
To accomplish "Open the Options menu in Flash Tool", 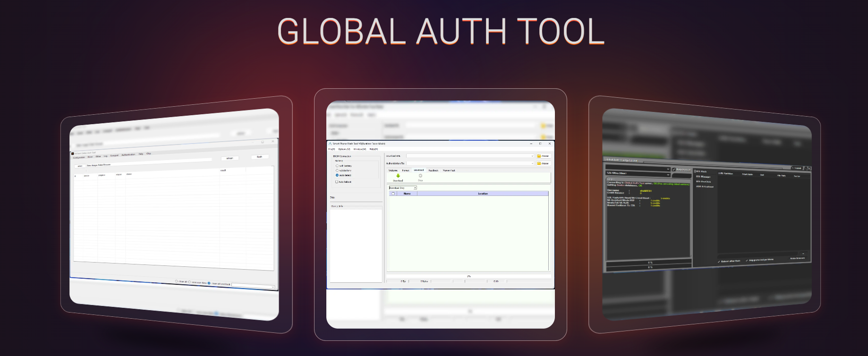I will pos(344,149).
